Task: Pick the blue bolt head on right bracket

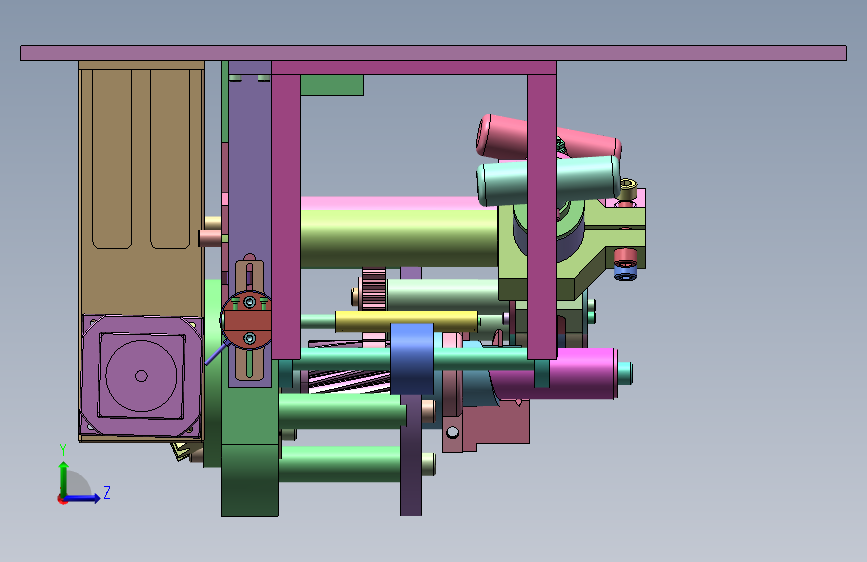Action: [x=625, y=273]
